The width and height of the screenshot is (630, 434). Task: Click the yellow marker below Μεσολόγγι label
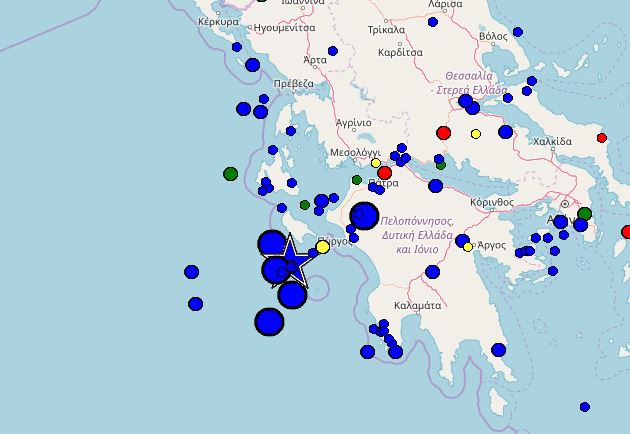tap(376, 163)
